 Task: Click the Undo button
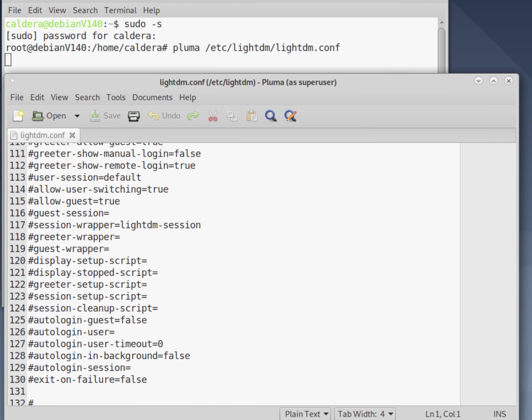164,116
